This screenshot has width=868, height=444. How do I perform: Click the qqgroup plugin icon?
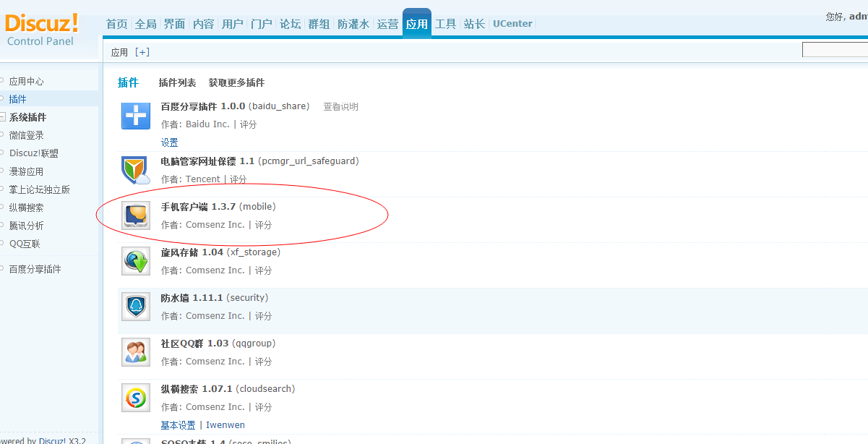coord(136,352)
